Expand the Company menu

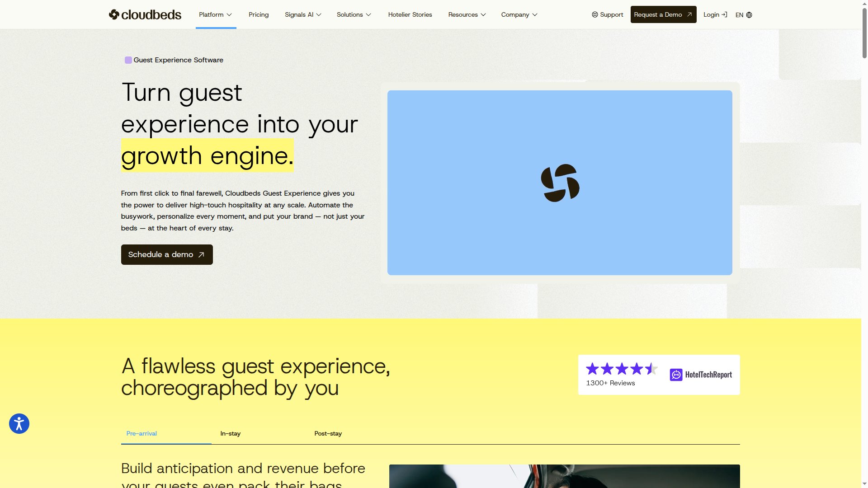pyautogui.click(x=519, y=14)
